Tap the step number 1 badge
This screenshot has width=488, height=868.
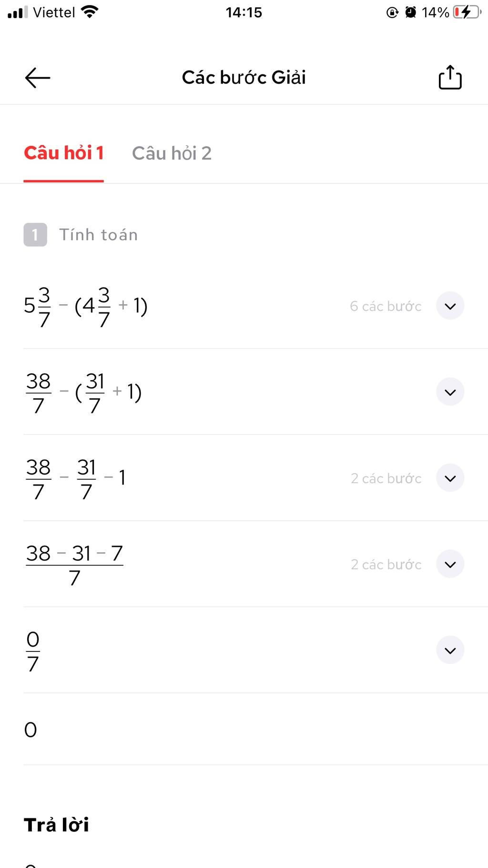(35, 235)
